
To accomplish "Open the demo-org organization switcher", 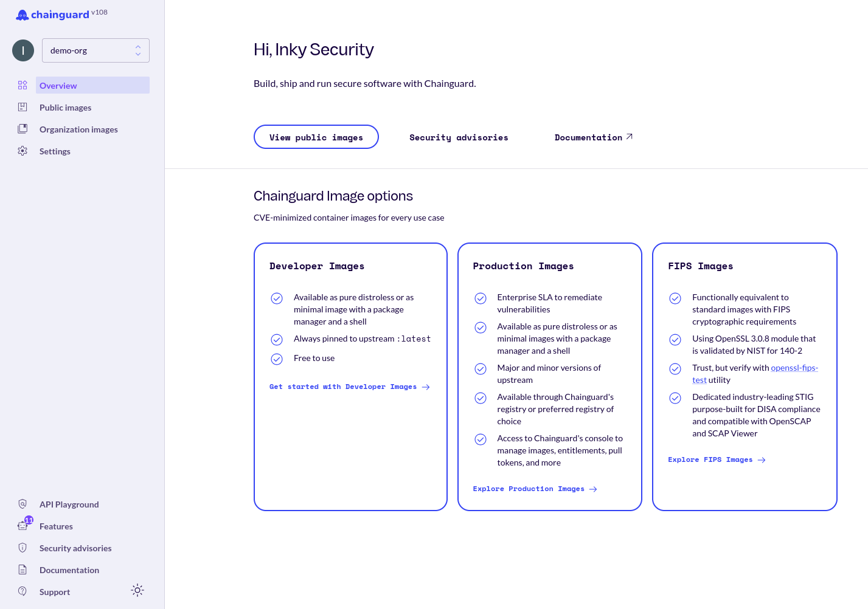I will coord(95,50).
